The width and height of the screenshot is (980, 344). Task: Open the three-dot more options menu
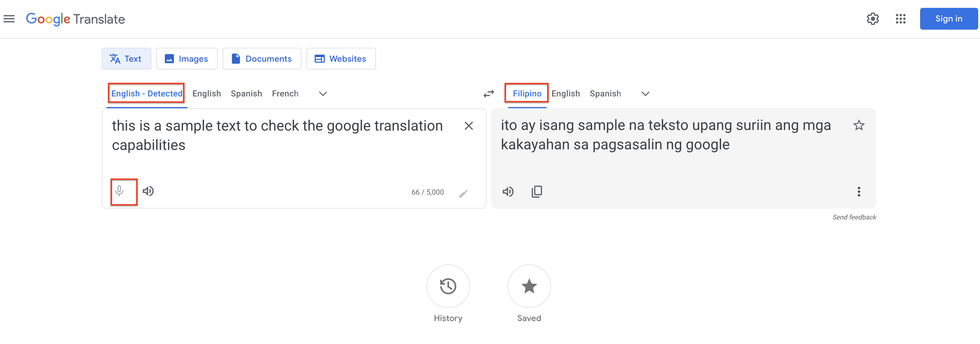click(x=859, y=192)
